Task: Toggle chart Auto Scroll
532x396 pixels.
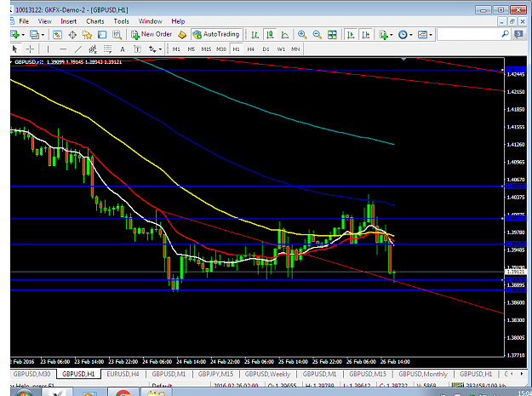Action: (x=351, y=35)
